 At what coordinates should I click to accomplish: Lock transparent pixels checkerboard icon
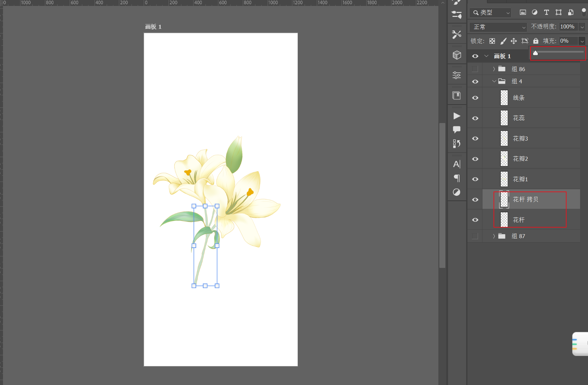(x=492, y=41)
